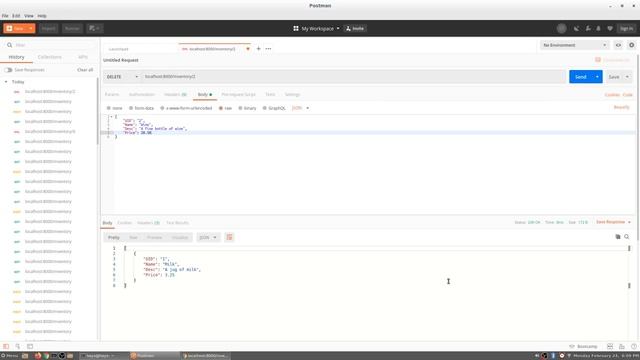
Task: Click the sync status circle icon
Action: pos(562,28)
